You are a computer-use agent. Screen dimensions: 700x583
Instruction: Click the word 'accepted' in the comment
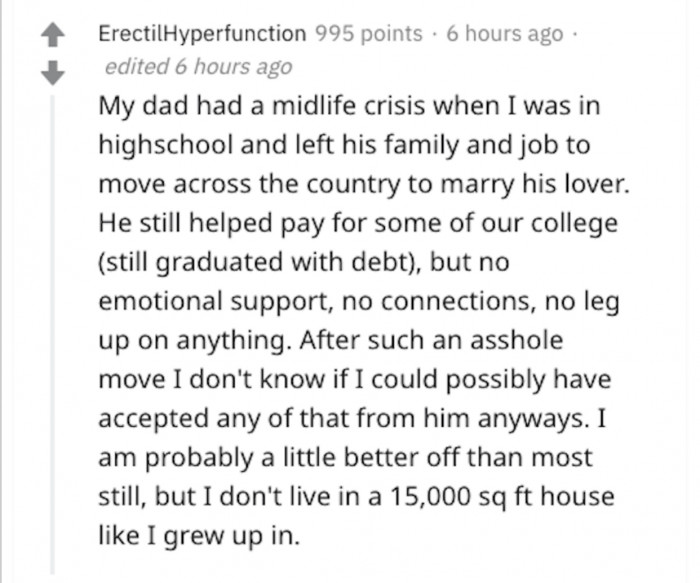154,419
